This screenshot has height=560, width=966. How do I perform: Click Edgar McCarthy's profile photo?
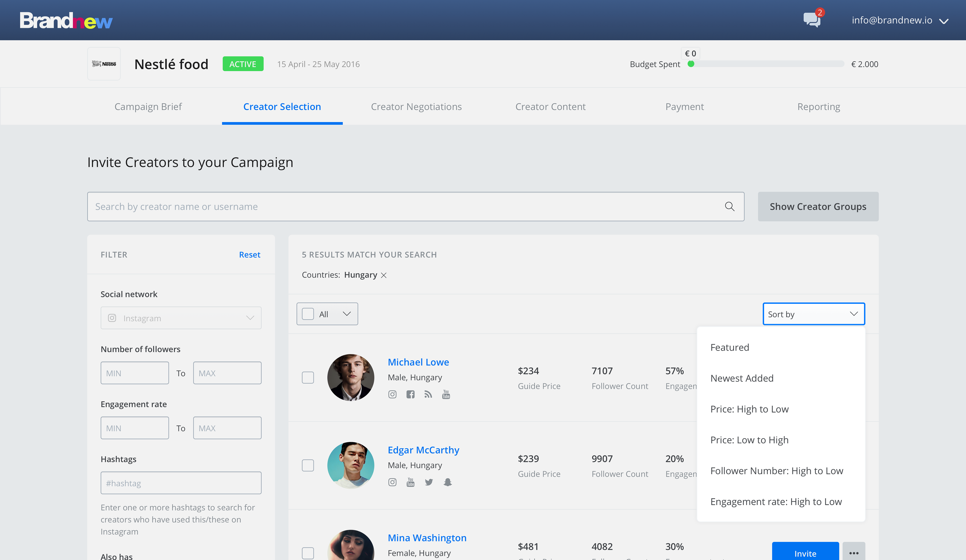pyautogui.click(x=351, y=465)
